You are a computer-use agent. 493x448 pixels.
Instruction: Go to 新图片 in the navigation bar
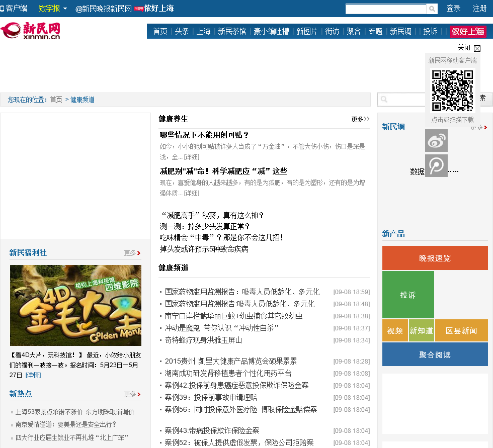(x=307, y=31)
